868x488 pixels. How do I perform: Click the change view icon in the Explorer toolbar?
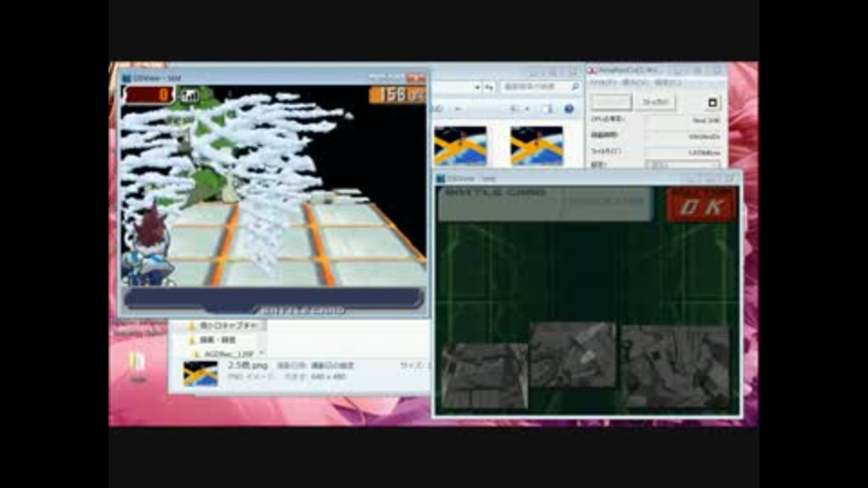pos(514,109)
